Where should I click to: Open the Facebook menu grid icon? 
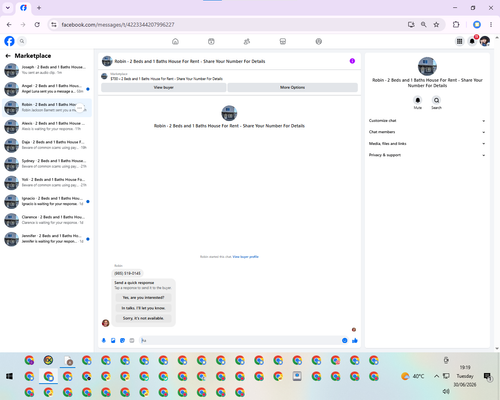(x=459, y=41)
